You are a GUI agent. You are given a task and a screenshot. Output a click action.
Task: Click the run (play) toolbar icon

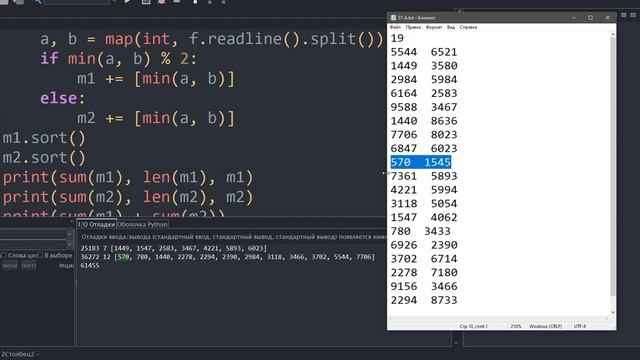(x=128, y=2)
